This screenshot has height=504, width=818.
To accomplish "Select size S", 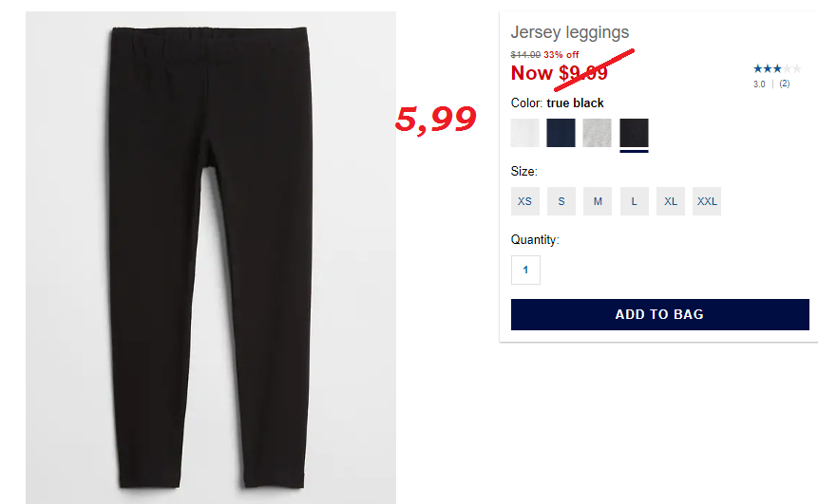I will [561, 201].
